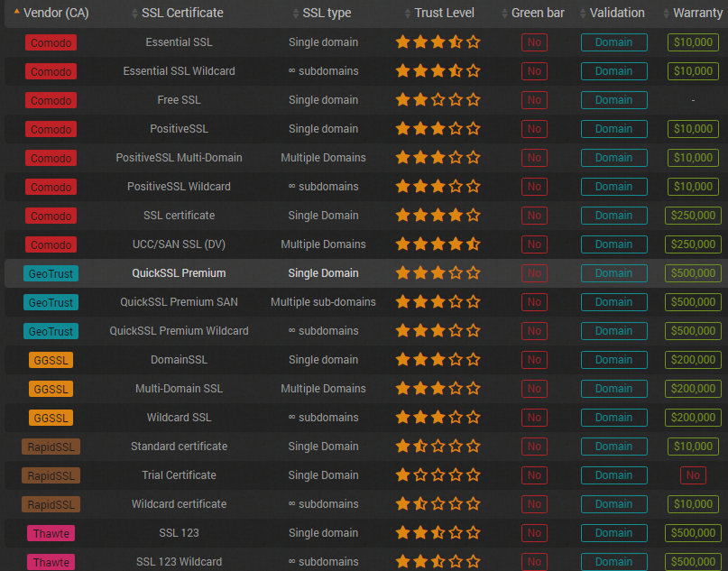The image size is (728, 571).
Task: Sort by Validation column header
Action: point(613,13)
